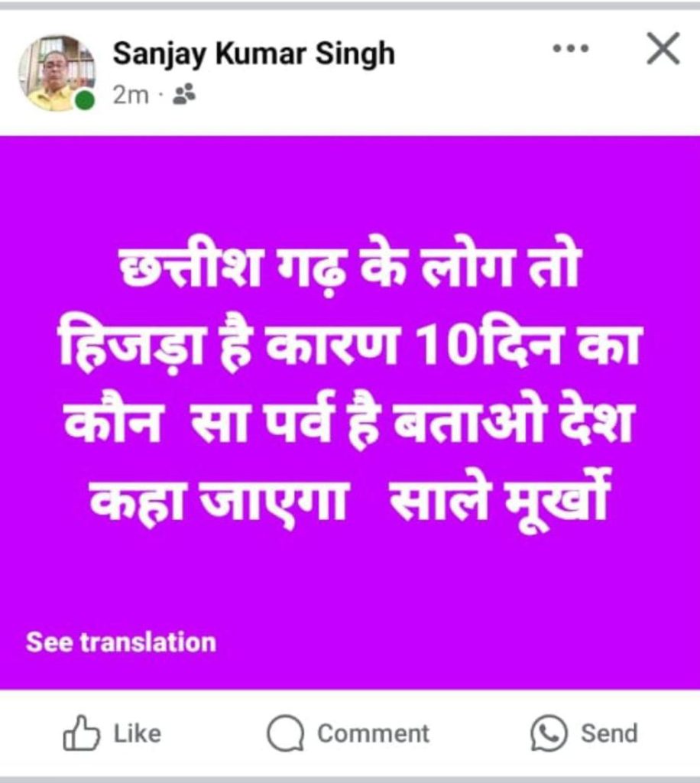Open Sanjay Kumar Singh's profile name link

pos(254,53)
